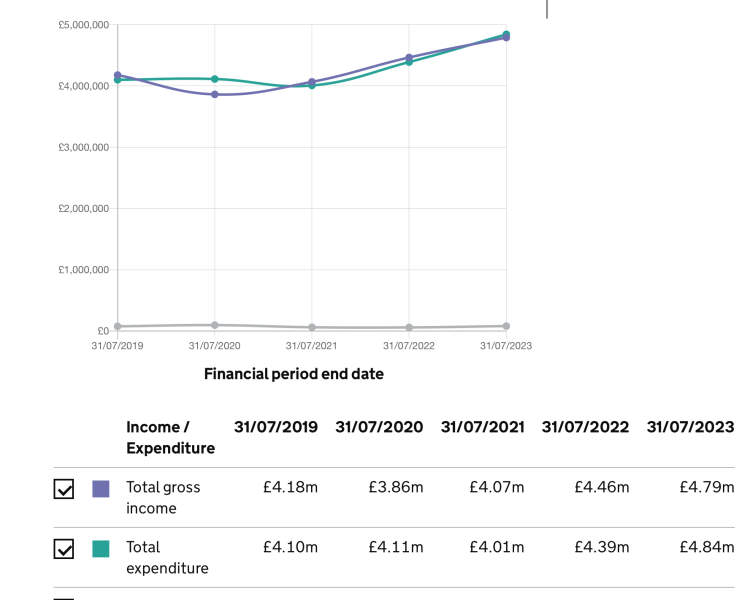This screenshot has width=750, height=600.
Task: Click the £4.84m total expenditure cell
Action: [706, 547]
